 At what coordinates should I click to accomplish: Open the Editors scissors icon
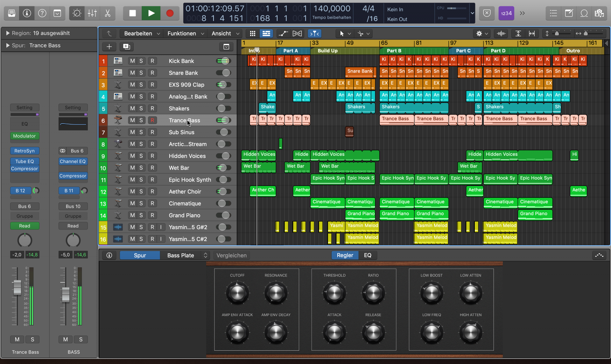point(108,13)
